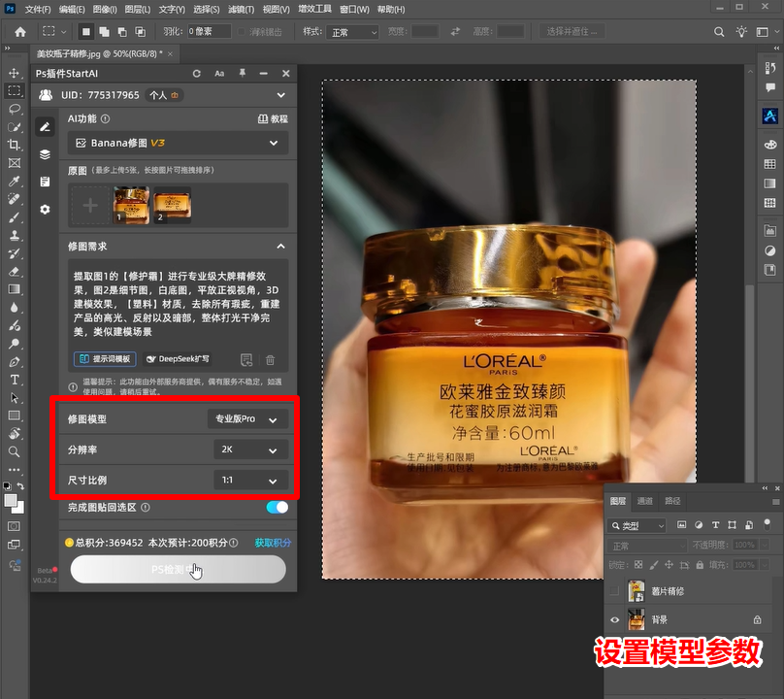This screenshot has width=784, height=699.
Task: Select the Brush tool
Action: [14, 217]
